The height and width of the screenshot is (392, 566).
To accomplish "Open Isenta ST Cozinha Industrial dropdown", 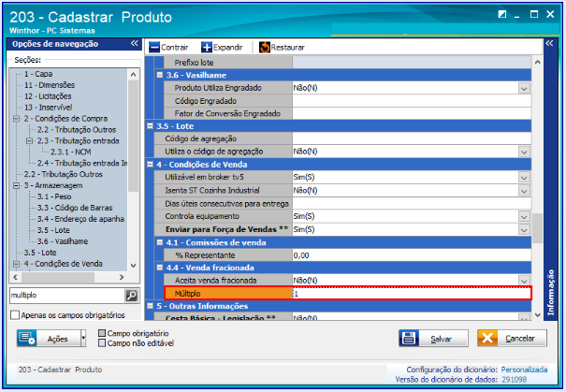I will tap(524, 191).
